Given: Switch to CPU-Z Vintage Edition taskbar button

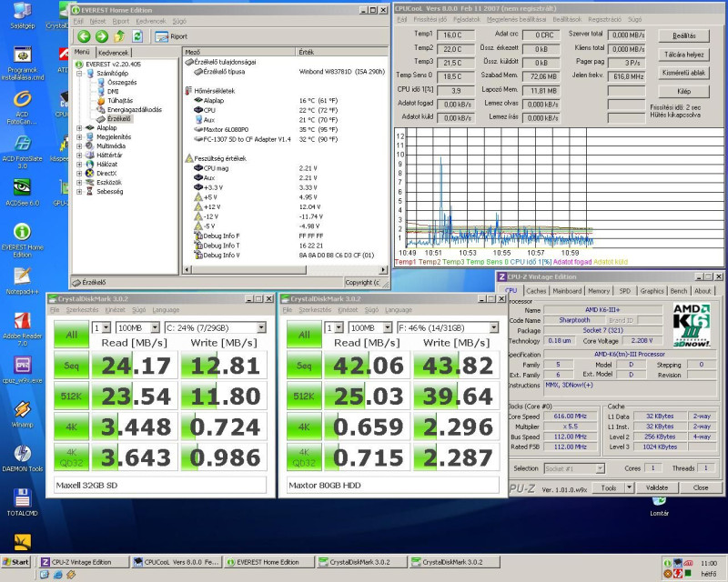Looking at the screenshot, I should (x=84, y=562).
